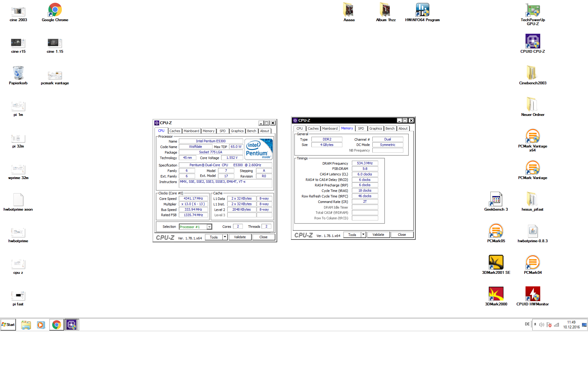
Task: Click the Intel Pentium E5300 name field
Action: click(211, 141)
